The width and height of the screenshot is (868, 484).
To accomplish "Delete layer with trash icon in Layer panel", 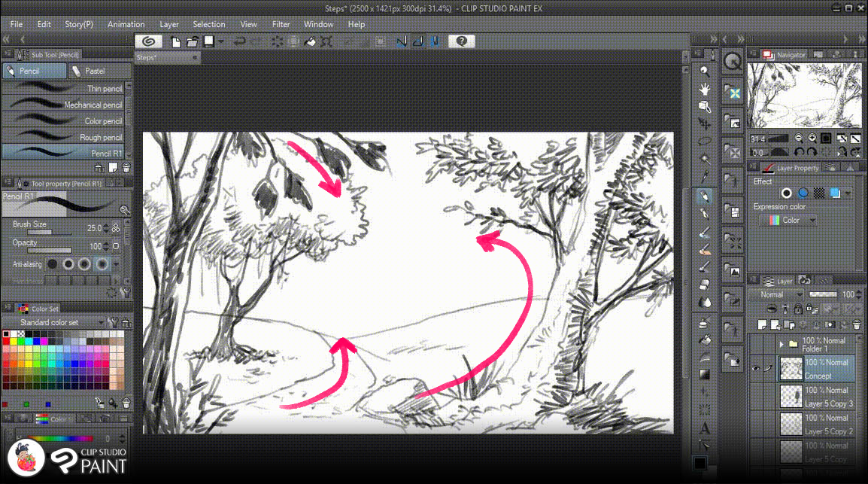I will click(857, 324).
